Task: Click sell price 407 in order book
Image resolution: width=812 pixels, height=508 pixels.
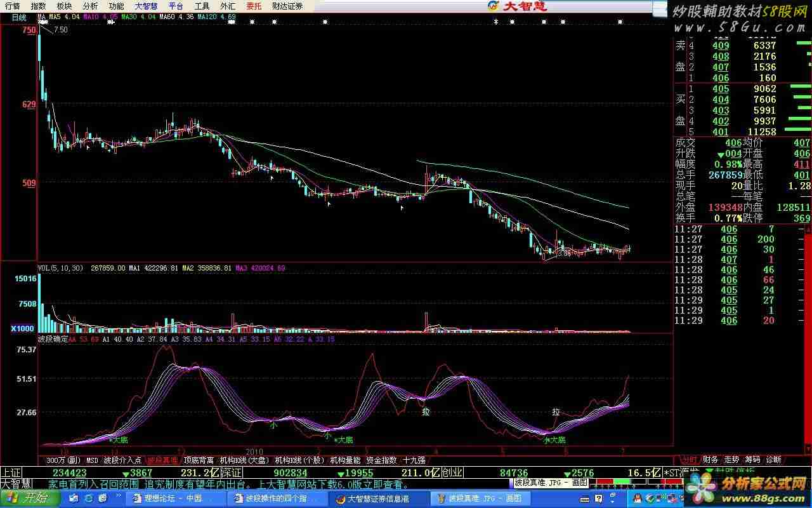Action: [721, 67]
